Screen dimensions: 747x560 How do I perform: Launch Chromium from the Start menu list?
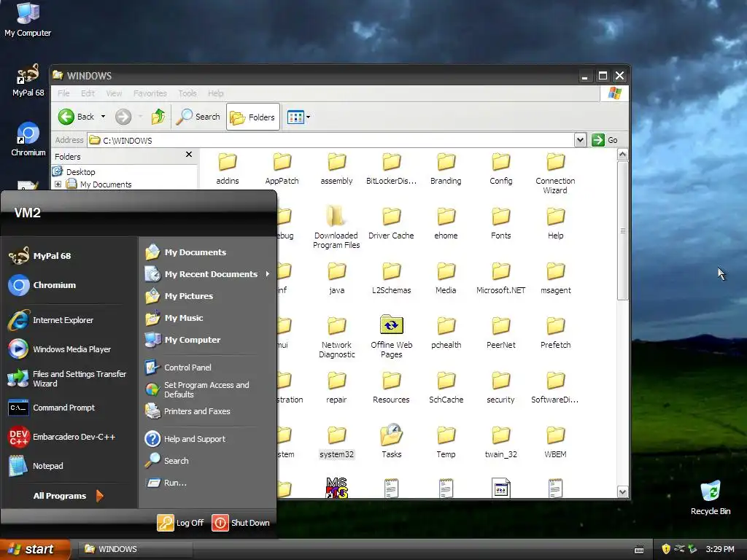point(43,285)
